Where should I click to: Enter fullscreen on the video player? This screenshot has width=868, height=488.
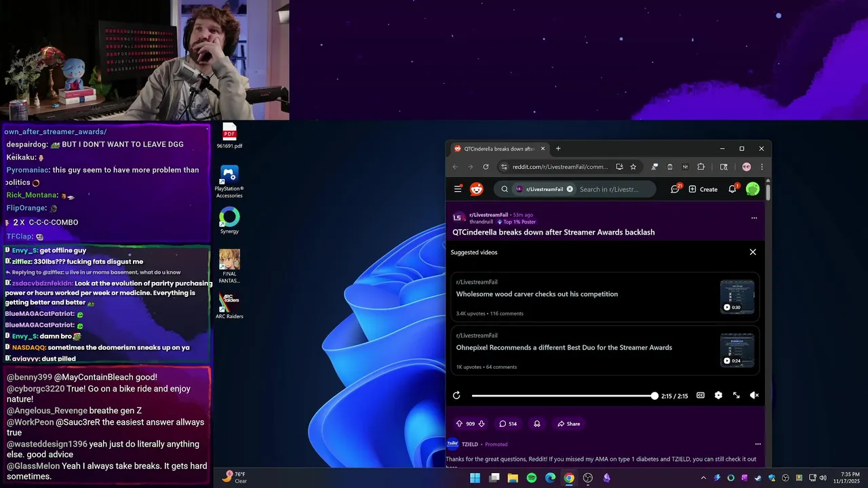(736, 395)
